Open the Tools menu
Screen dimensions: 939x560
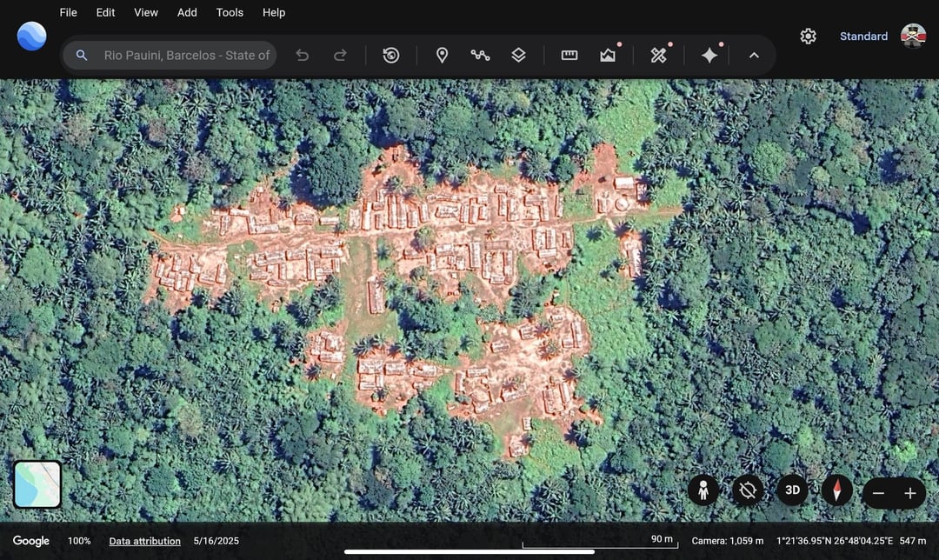[230, 12]
